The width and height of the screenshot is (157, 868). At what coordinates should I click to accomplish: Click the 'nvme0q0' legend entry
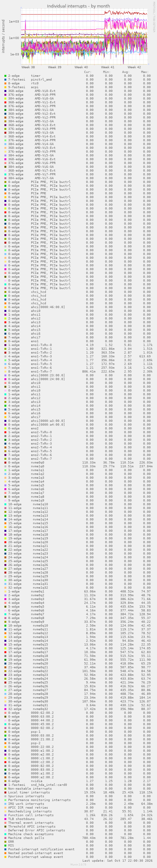point(37,462)
